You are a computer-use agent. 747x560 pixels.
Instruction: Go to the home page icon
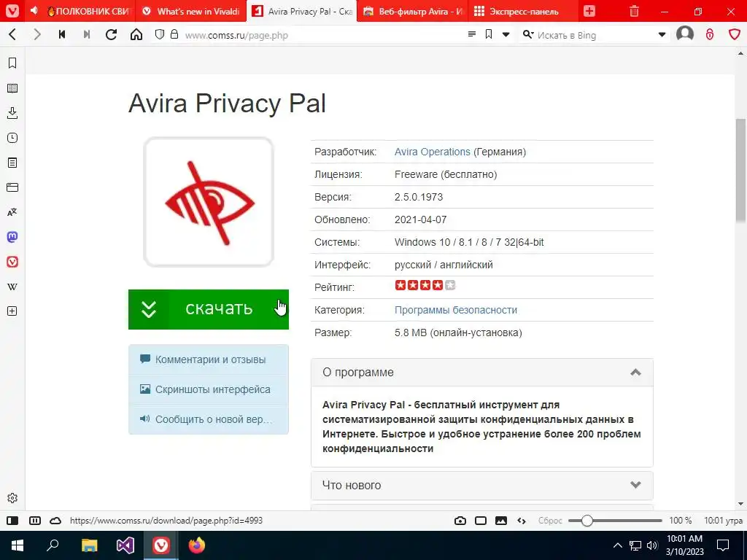(x=136, y=34)
